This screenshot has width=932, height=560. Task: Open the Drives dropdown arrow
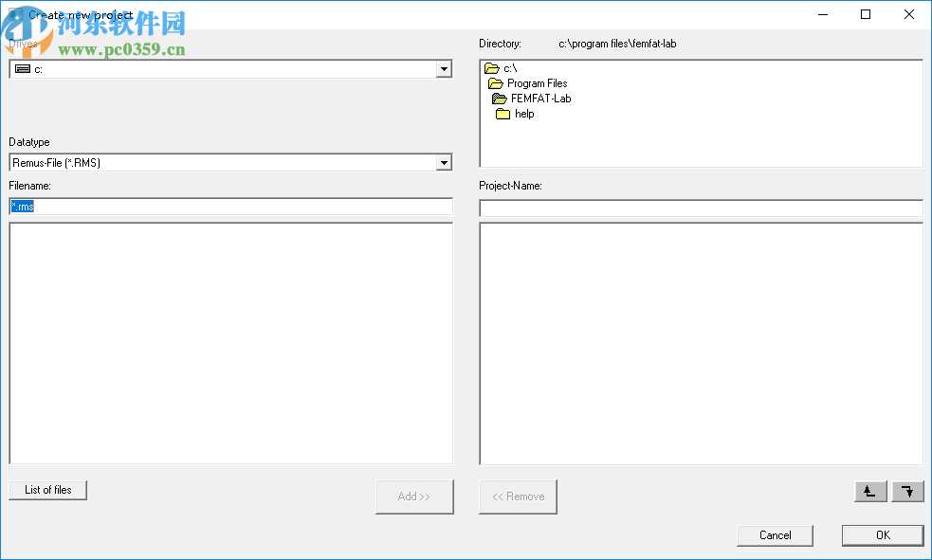click(x=444, y=69)
